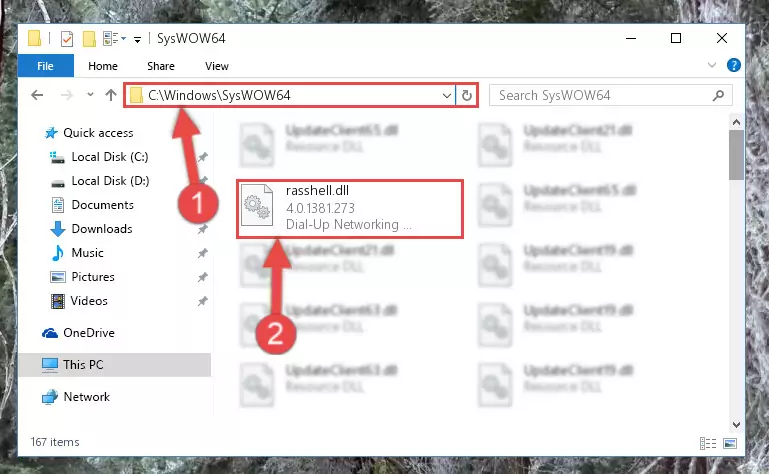This screenshot has width=769, height=474.
Task: Click the New Folder quick access icon
Action: [89, 38]
